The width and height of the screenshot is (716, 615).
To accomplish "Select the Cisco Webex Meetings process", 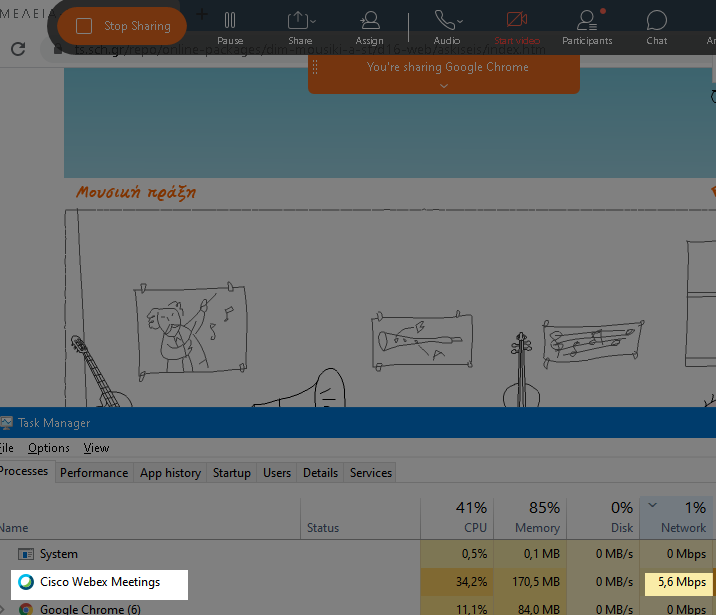I will (99, 582).
